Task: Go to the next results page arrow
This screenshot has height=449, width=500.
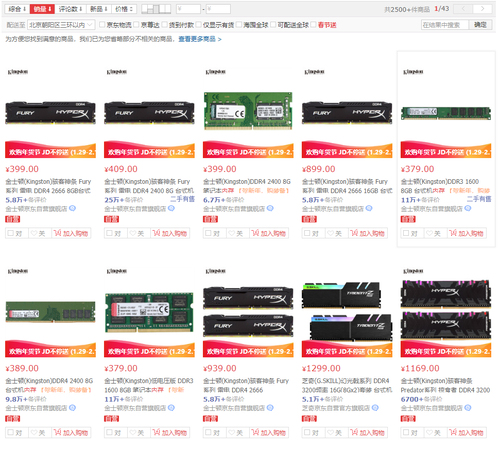Action: (x=482, y=9)
